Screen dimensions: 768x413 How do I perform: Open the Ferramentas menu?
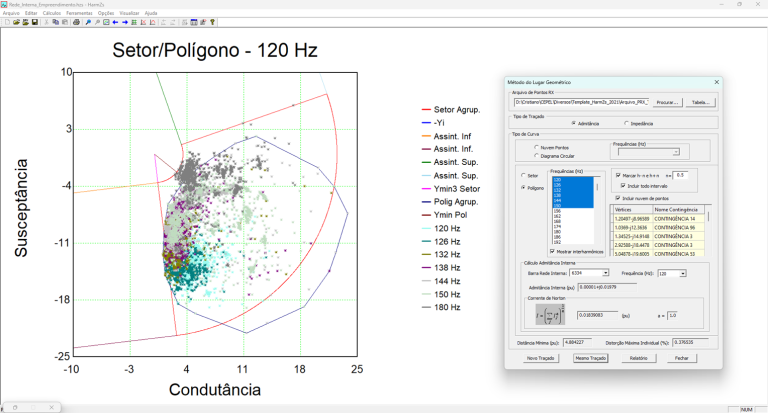click(81, 12)
